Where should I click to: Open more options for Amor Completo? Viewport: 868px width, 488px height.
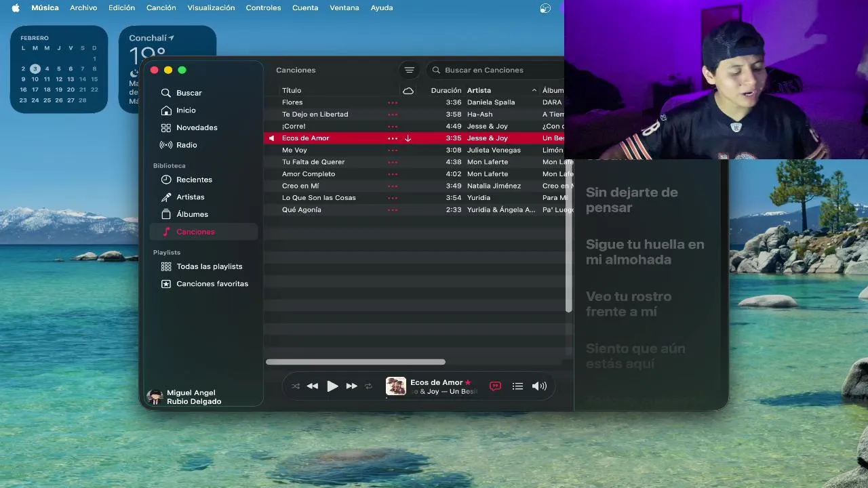tap(393, 174)
